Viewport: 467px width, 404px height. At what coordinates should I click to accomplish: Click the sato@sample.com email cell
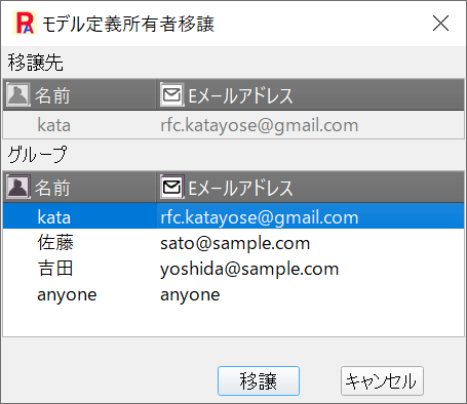coord(235,243)
